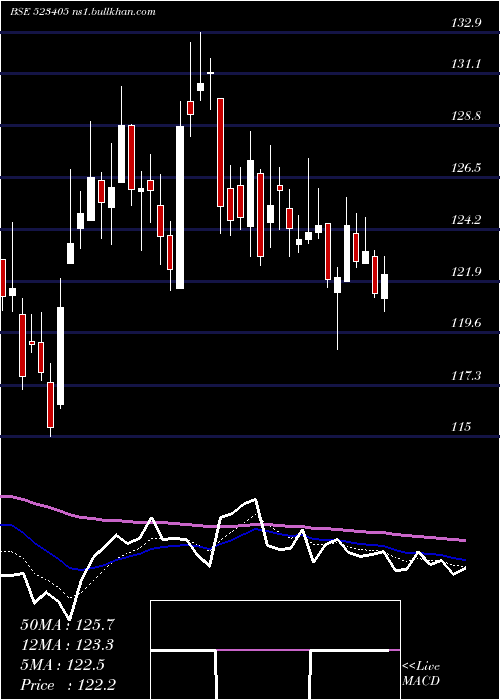Select the 119.6 price axis label
Screen dimensions: 500x700
(466, 323)
